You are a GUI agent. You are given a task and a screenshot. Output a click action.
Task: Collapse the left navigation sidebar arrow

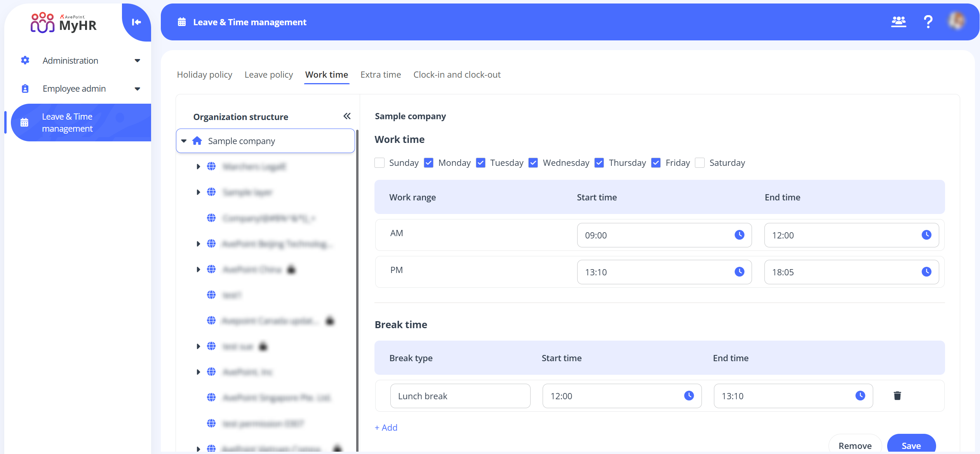(136, 22)
